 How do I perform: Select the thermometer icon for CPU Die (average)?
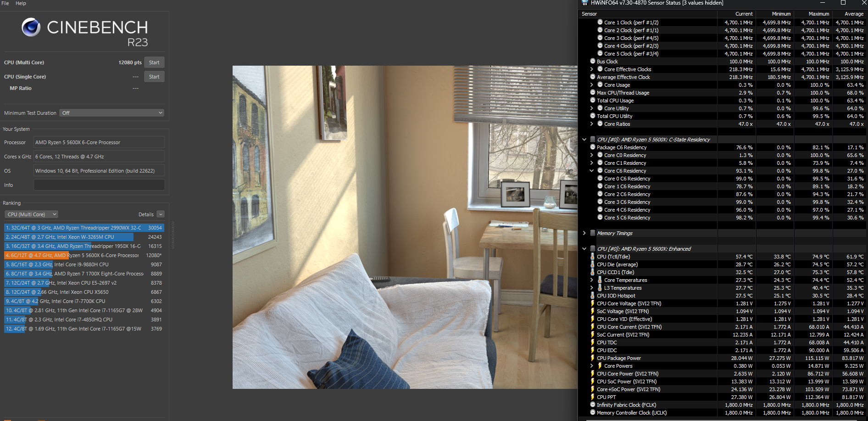[593, 264]
